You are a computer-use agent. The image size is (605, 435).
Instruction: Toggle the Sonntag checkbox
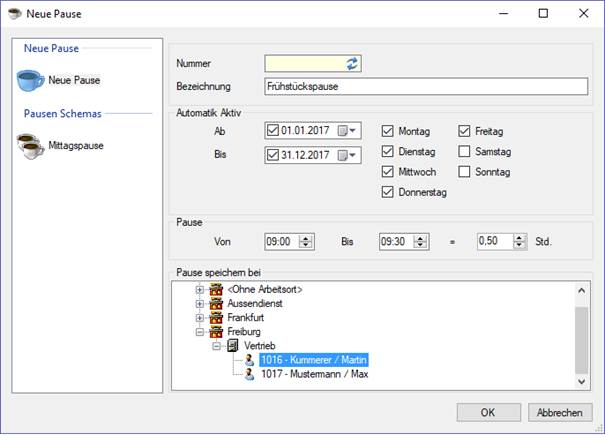point(464,172)
